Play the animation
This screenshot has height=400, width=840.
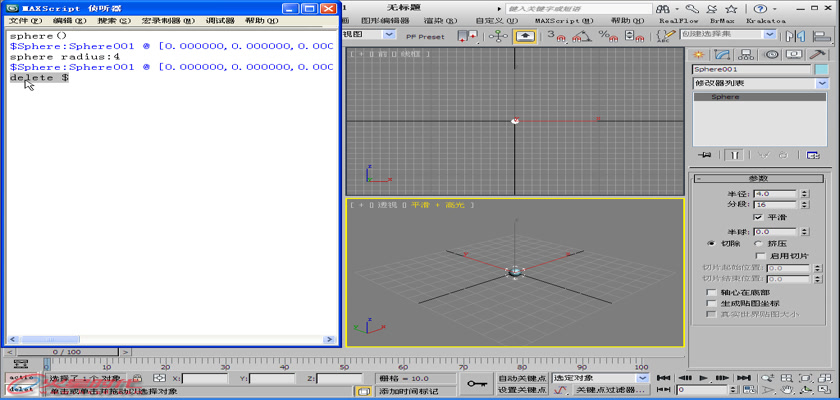click(x=704, y=378)
